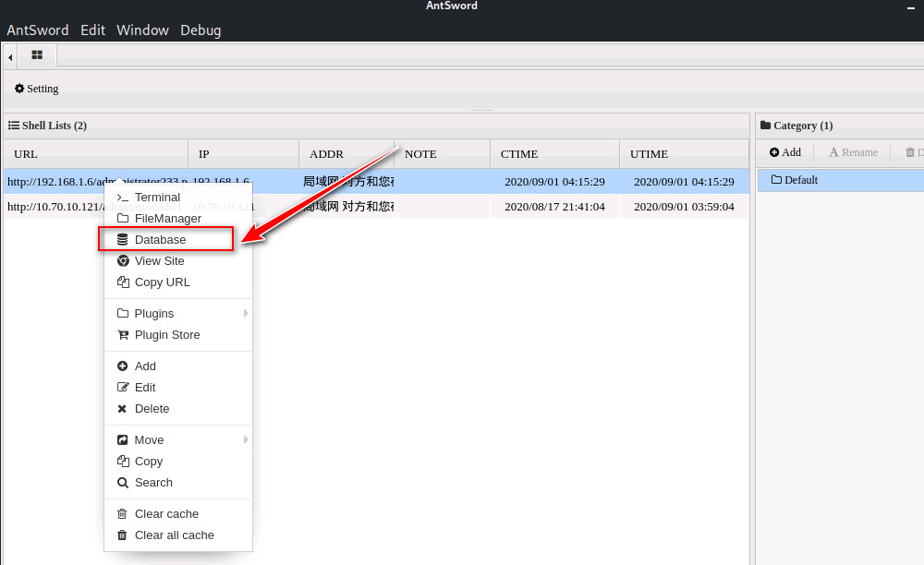Image resolution: width=924 pixels, height=565 pixels.
Task: Click the Plugin Store cart icon
Action: pyautogui.click(x=123, y=335)
